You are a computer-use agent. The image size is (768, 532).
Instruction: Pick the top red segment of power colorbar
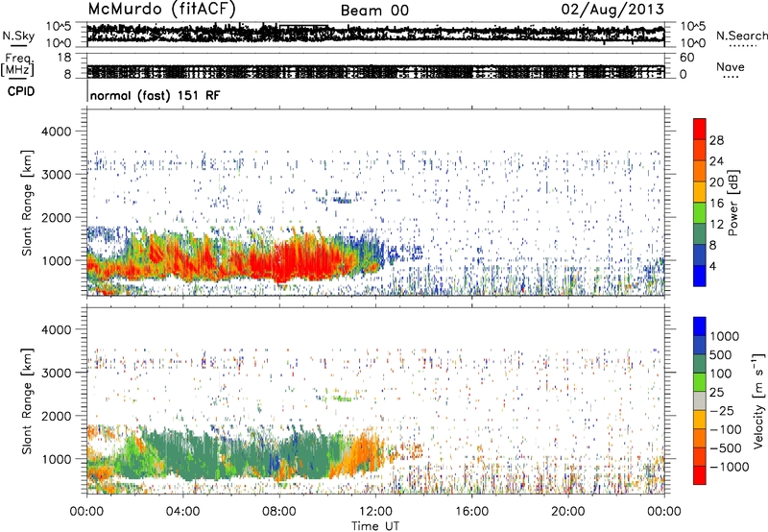700,129
